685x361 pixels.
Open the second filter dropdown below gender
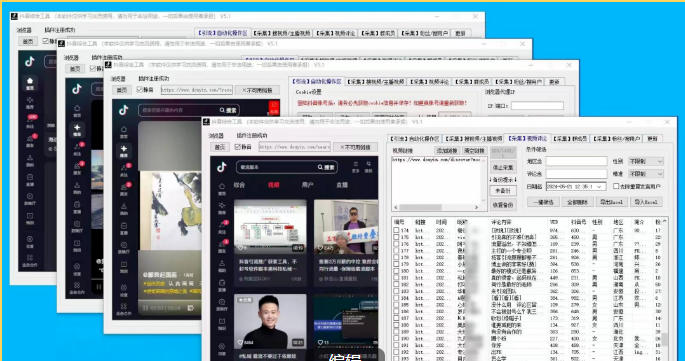click(x=646, y=174)
